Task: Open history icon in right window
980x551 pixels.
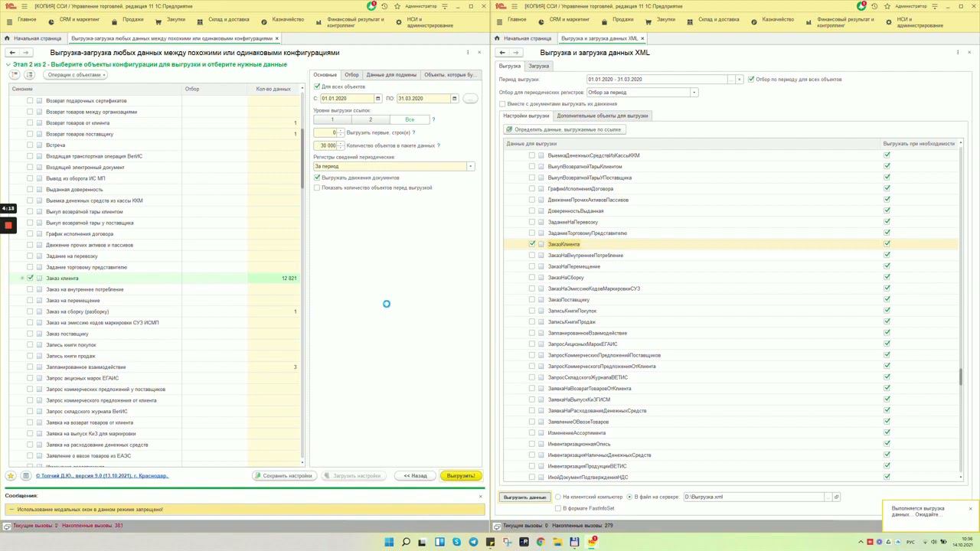Action: coord(874,6)
